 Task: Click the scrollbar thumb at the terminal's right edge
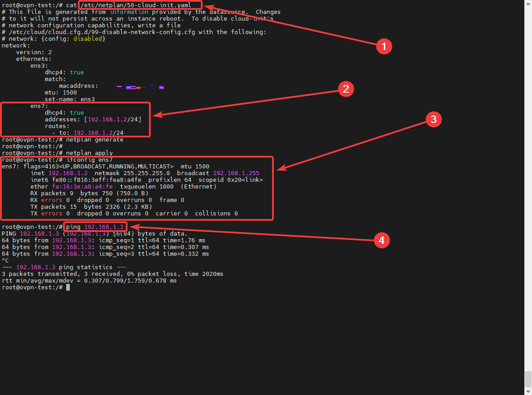528,379
